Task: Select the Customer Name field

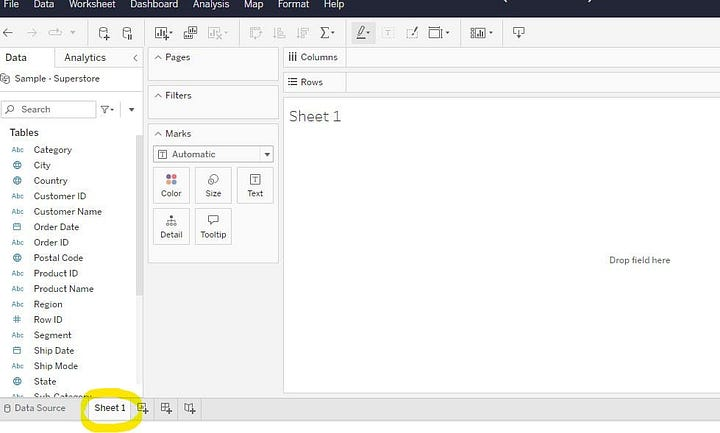Action: point(68,212)
